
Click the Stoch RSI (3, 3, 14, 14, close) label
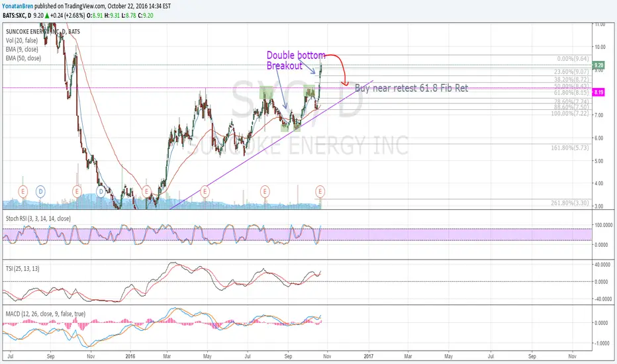pyautogui.click(x=38, y=219)
